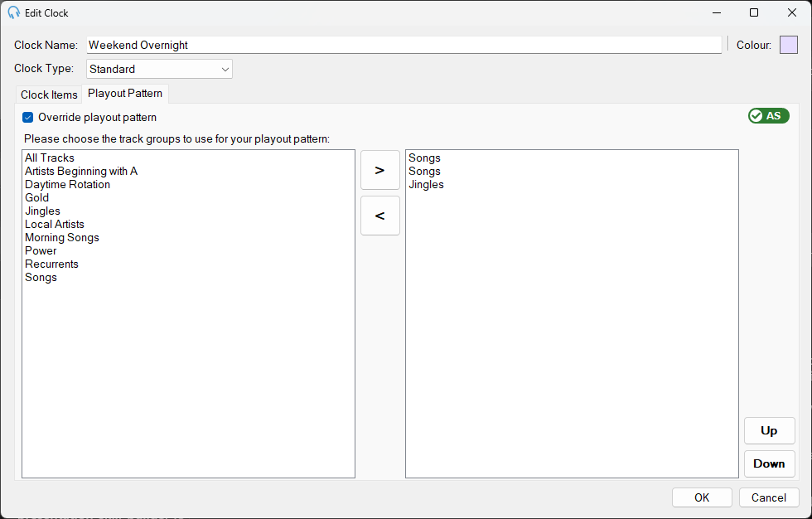
Task: Switch to the Clock Items tab
Action: point(49,95)
